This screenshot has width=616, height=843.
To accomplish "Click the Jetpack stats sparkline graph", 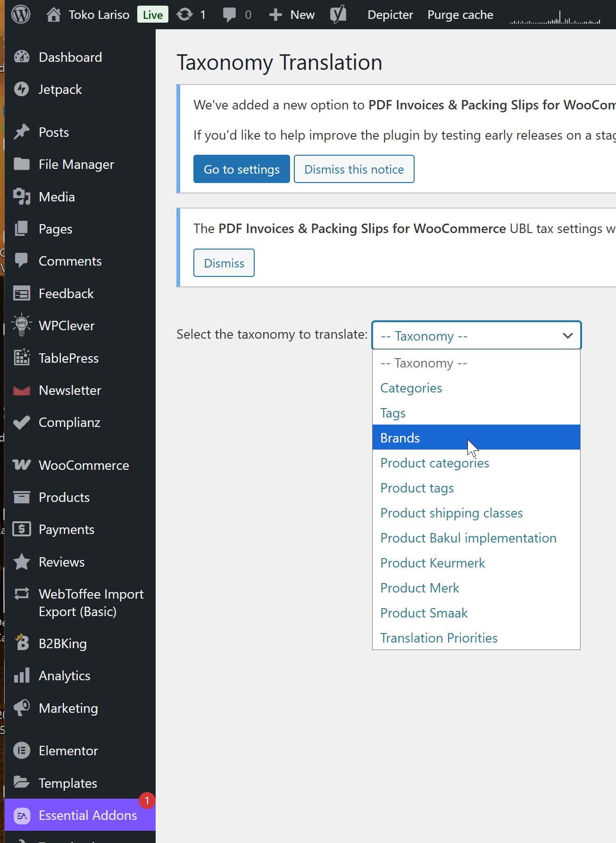I will (x=555, y=17).
